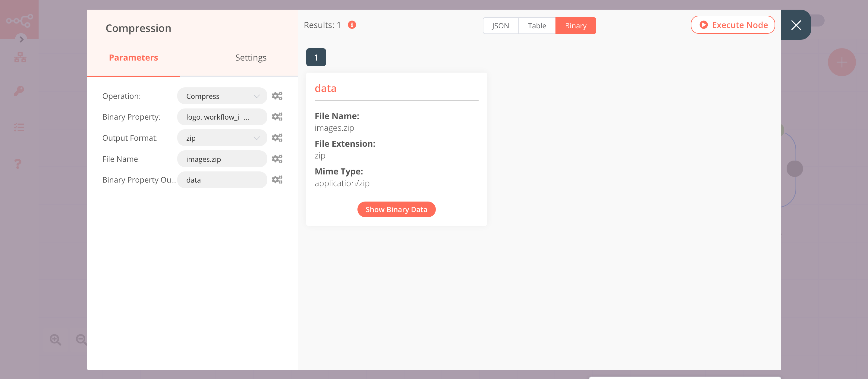
Task: Click the gear icon next to File Name
Action: pyautogui.click(x=277, y=159)
